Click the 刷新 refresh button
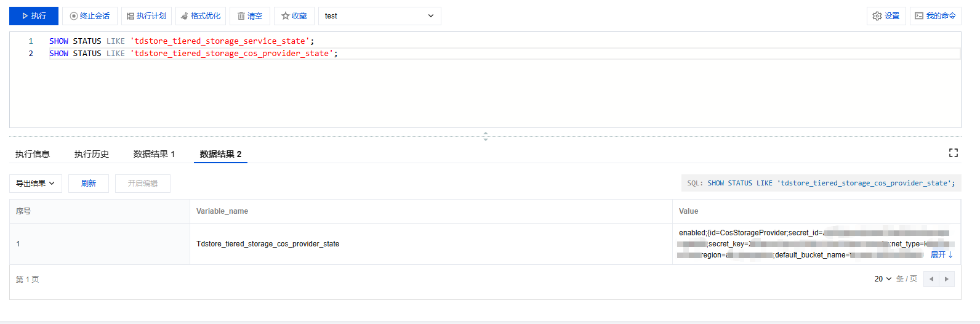This screenshot has height=324, width=980. pyautogui.click(x=89, y=184)
